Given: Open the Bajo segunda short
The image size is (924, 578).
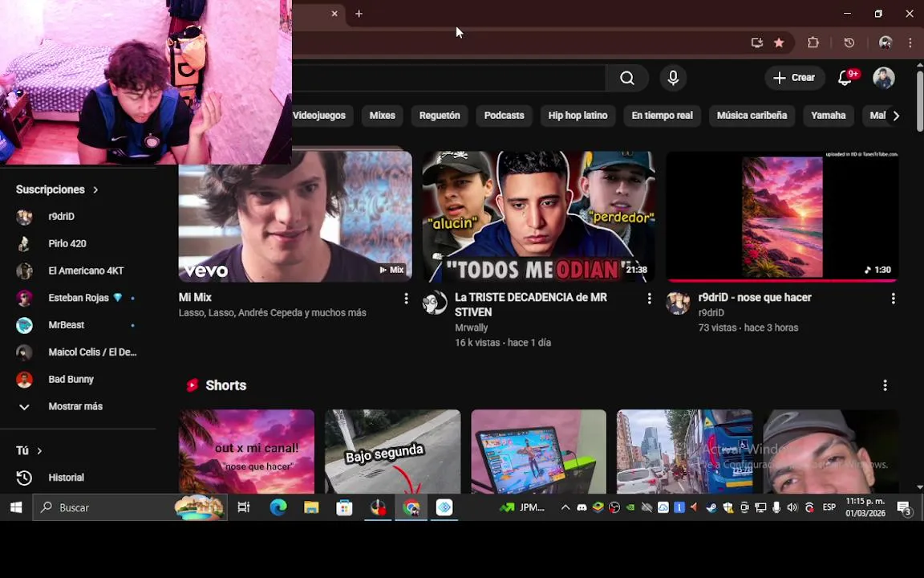Looking at the screenshot, I should point(392,452).
